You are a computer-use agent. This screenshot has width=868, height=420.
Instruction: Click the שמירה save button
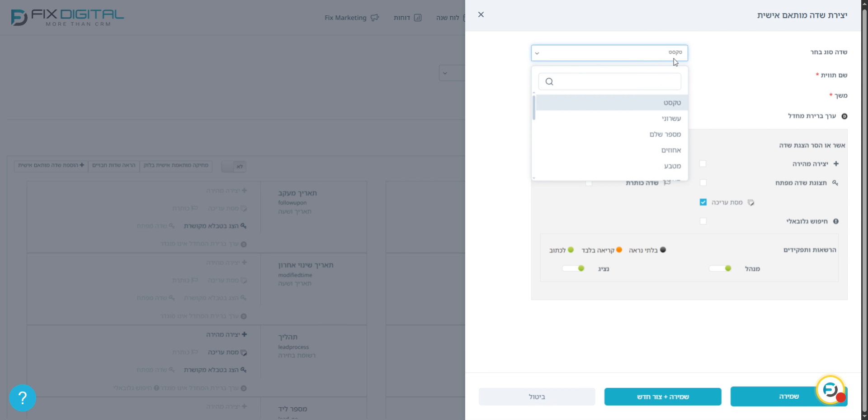[x=789, y=396]
